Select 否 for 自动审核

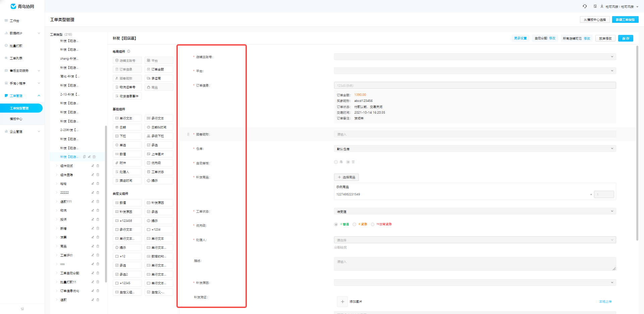tap(348, 162)
